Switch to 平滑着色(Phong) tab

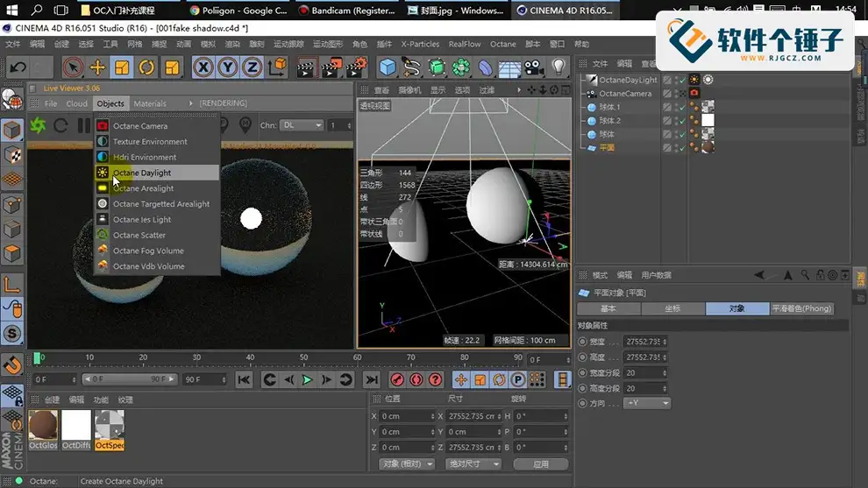[801, 308]
